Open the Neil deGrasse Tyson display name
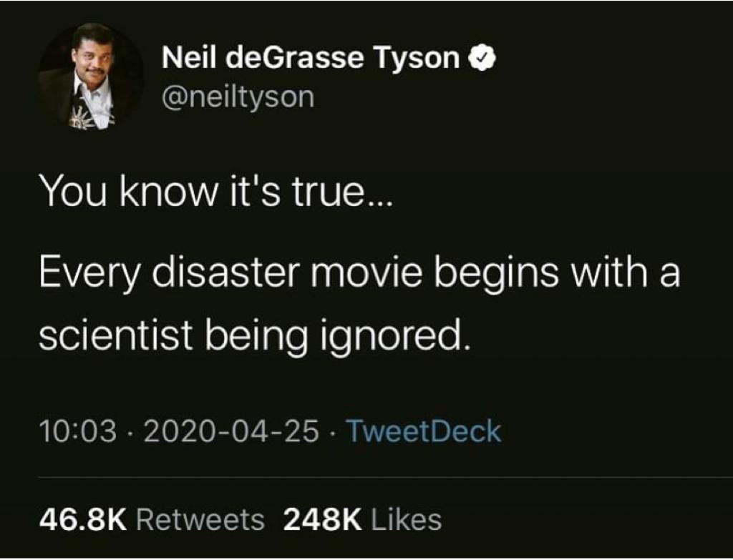Image resolution: width=733 pixels, height=560 pixels. 311,58
